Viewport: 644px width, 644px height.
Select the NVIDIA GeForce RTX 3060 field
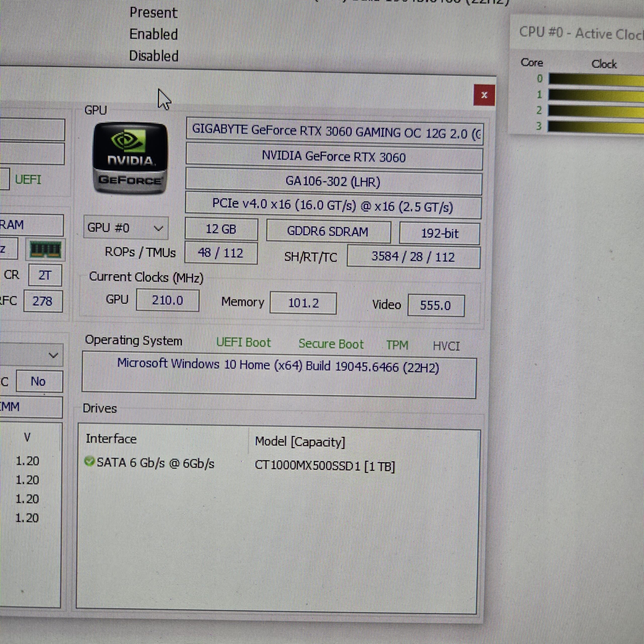[334, 156]
